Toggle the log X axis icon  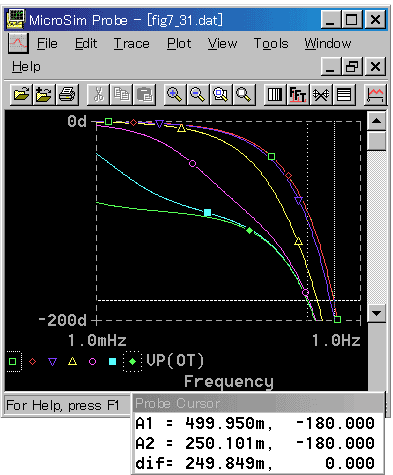point(275,95)
